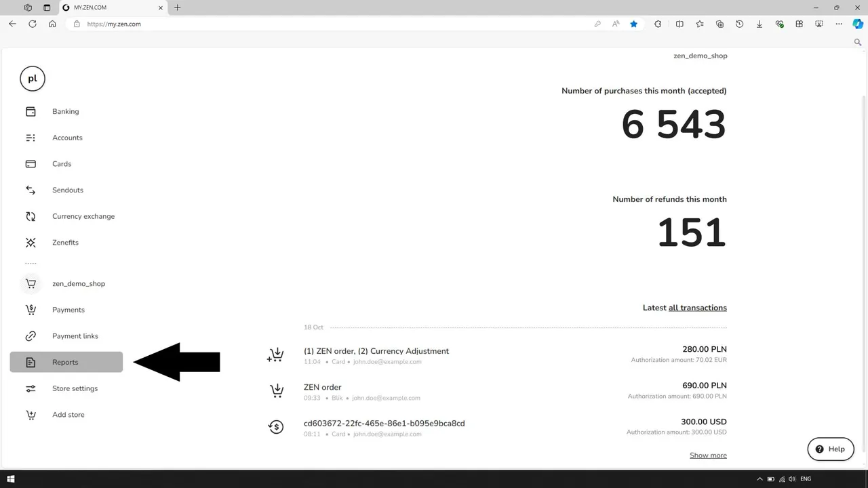868x488 pixels.
Task: Toggle split screen icon in toolbar
Action: click(x=679, y=24)
